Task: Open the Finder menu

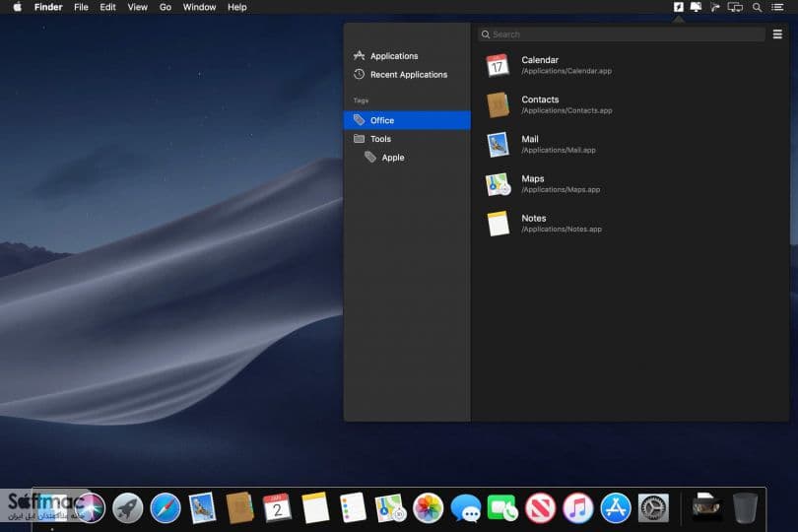Action: (48, 7)
